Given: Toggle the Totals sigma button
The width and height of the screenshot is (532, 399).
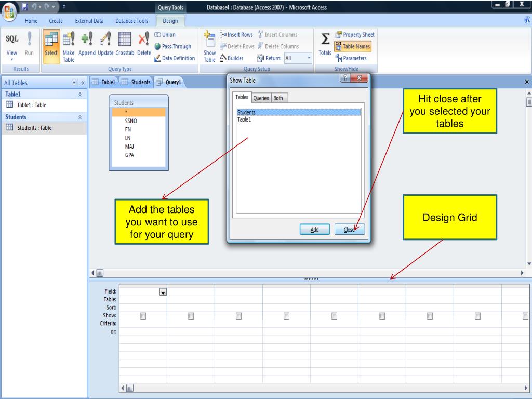Looking at the screenshot, I should click(x=325, y=44).
